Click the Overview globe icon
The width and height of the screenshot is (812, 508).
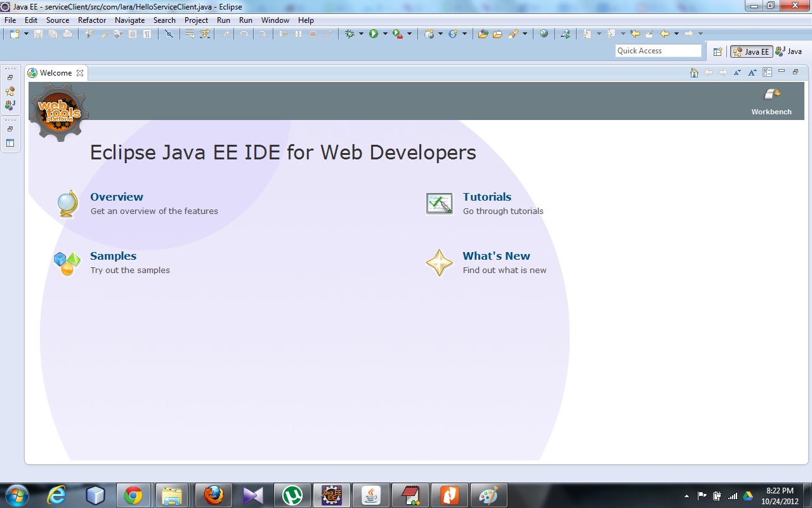pyautogui.click(x=67, y=204)
